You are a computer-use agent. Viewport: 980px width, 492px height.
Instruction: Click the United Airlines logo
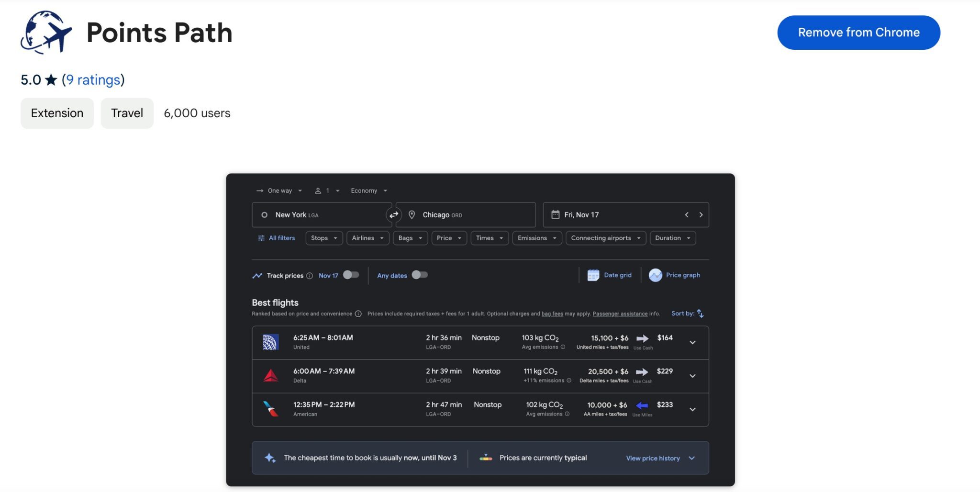coord(270,342)
